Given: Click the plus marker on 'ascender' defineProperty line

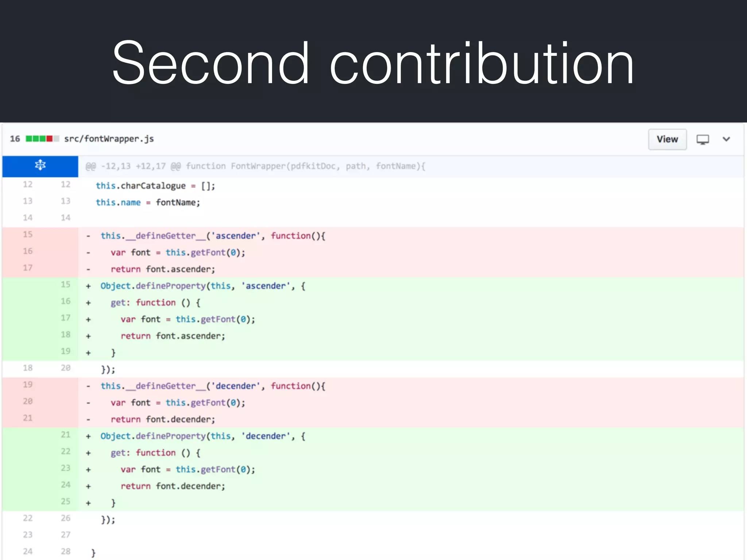Looking at the screenshot, I should point(88,287).
